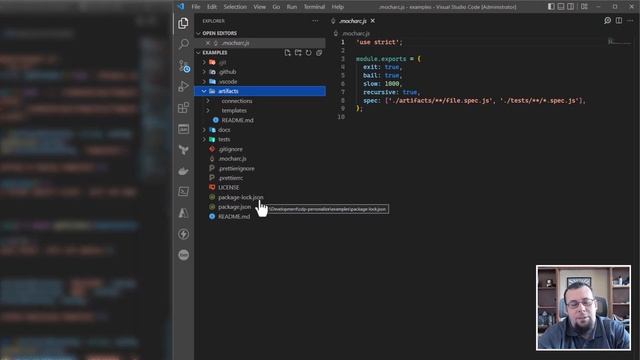Open the Explorer view in activity bar
Viewport: 640px width, 360px height.
pos(183,23)
